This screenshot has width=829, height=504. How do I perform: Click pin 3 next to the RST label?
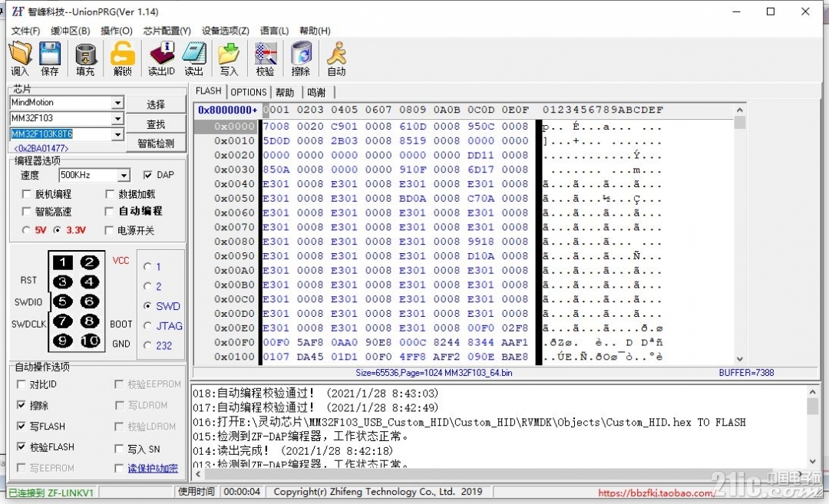pyautogui.click(x=62, y=282)
